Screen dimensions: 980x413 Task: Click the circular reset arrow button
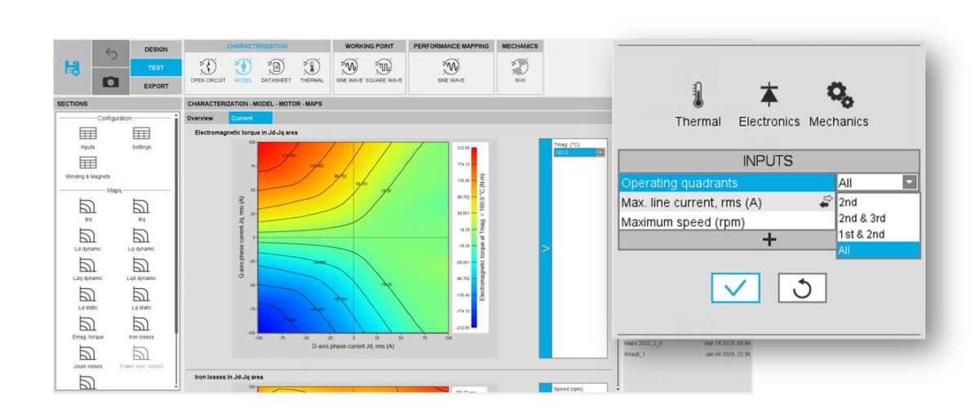(802, 288)
